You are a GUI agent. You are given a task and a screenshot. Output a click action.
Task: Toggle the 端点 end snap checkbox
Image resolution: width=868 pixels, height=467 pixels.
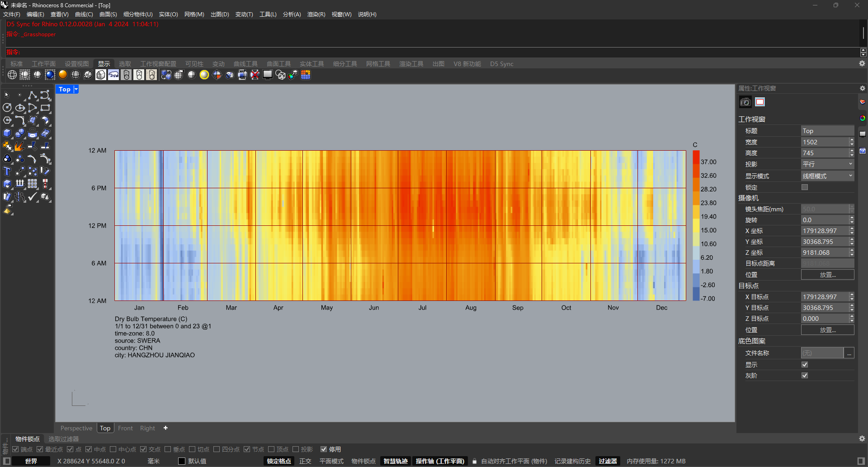15,449
